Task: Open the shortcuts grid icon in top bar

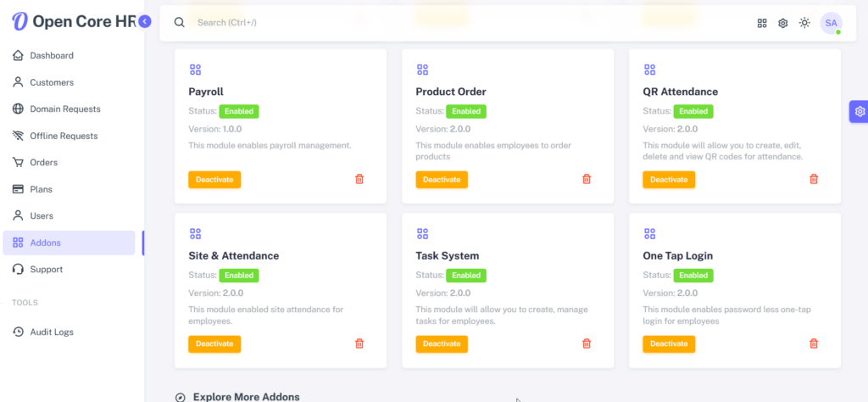Action: pos(762,23)
